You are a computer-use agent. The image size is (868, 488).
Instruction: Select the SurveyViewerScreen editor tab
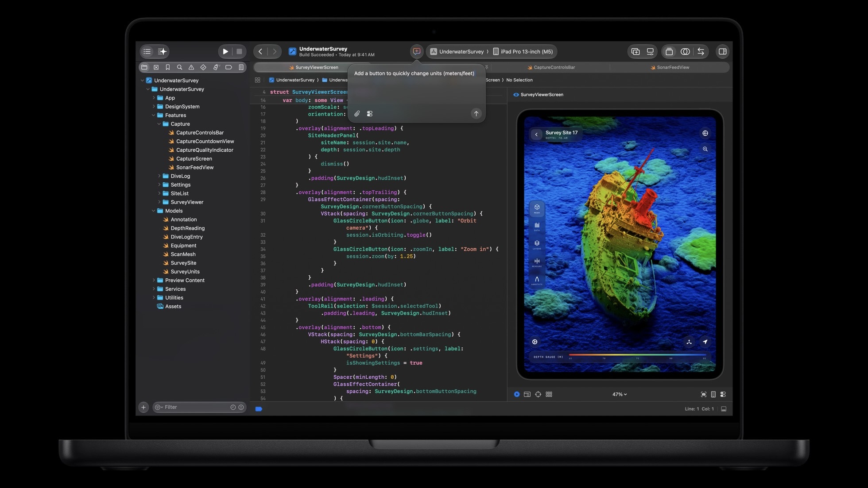tap(313, 67)
